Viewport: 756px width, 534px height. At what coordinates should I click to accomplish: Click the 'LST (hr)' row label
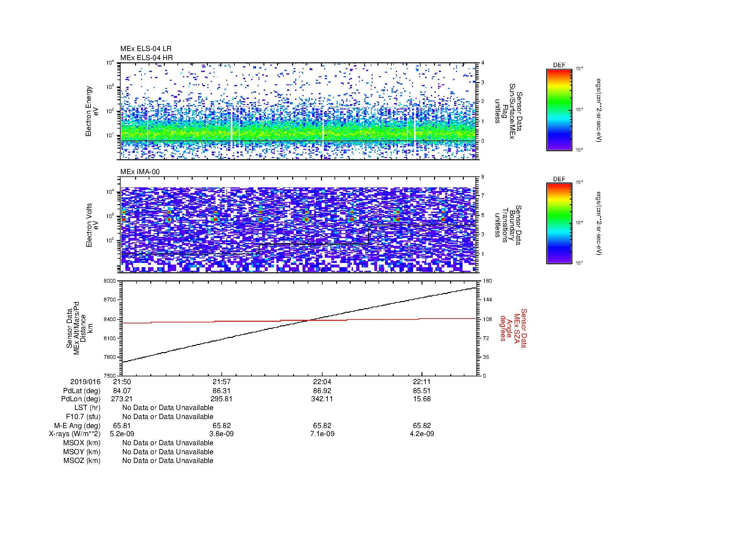tap(87, 408)
